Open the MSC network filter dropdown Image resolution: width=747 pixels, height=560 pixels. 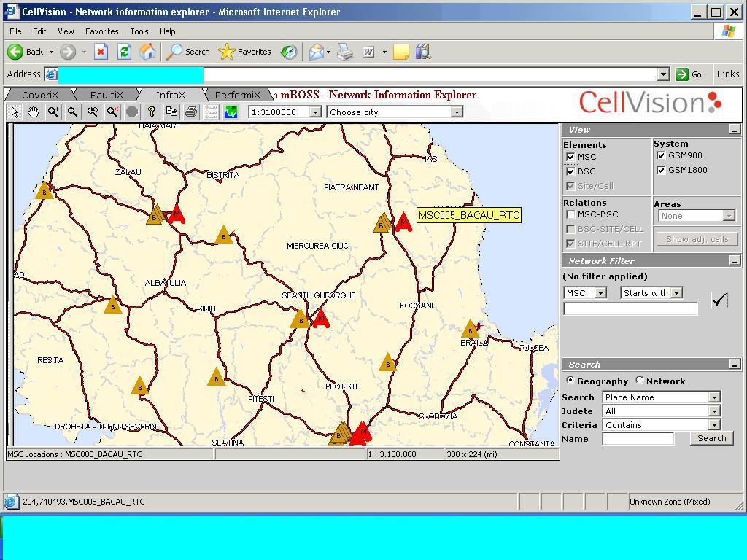[x=601, y=293]
